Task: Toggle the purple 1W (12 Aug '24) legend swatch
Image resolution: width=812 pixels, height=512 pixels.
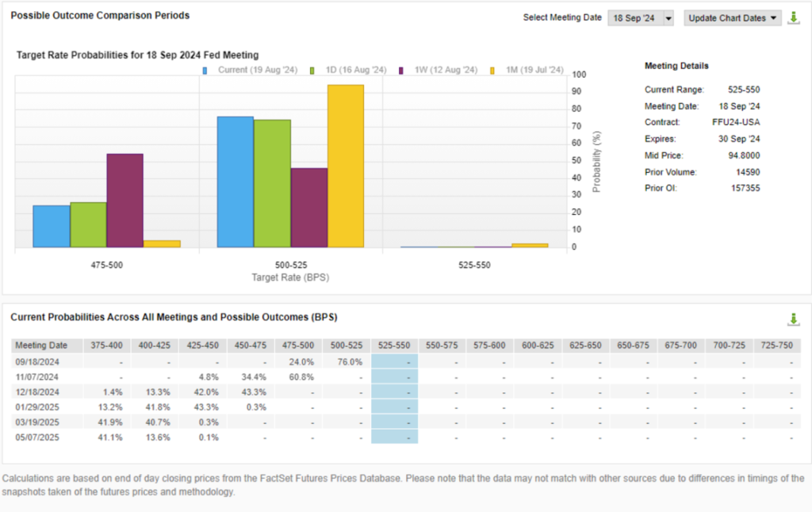Action: [x=400, y=71]
